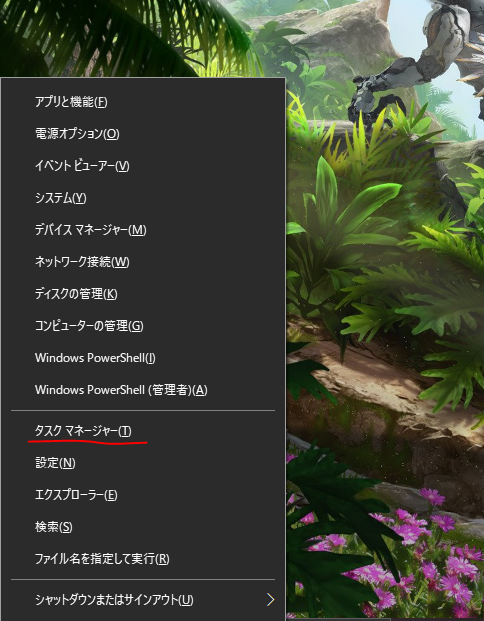Screen dimensions: 484x621
Task: Open 設定 from the menu
Action: point(143,463)
